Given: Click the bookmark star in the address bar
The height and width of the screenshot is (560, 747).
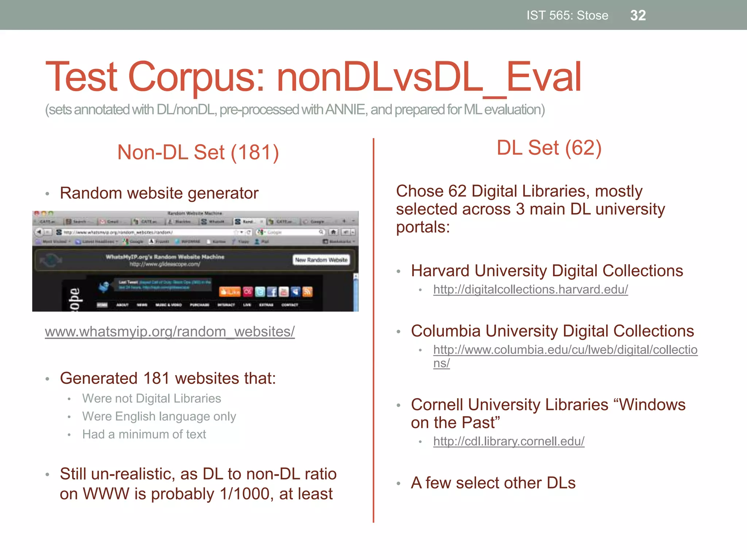Looking at the screenshot, I should (236, 232).
